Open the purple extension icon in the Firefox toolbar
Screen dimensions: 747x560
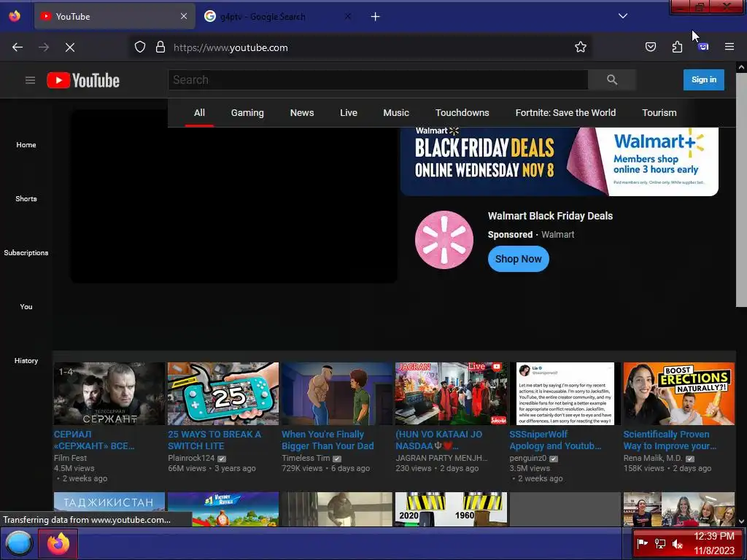pyautogui.click(x=703, y=47)
